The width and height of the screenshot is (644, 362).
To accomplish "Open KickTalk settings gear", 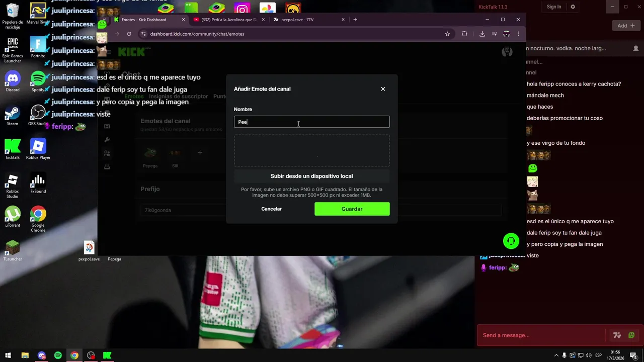I will [573, 7].
